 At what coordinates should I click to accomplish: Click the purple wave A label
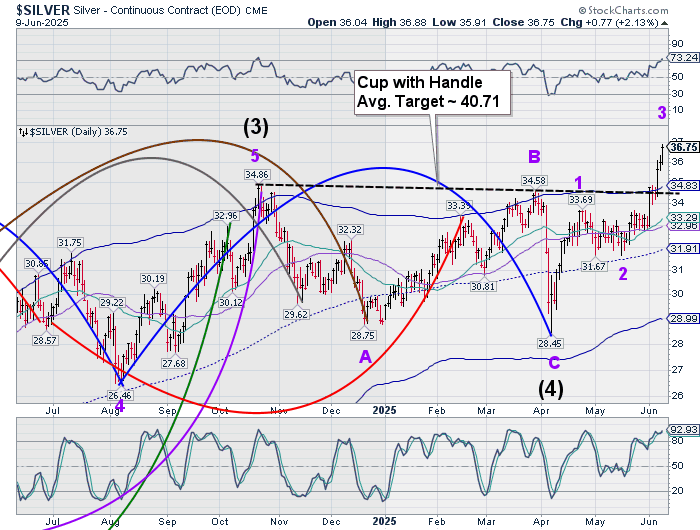pyautogui.click(x=366, y=357)
